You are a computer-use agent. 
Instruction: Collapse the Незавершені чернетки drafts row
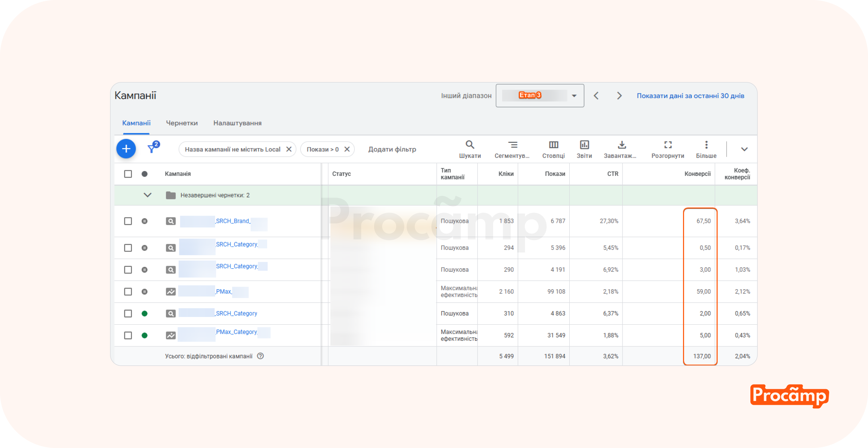tap(148, 195)
